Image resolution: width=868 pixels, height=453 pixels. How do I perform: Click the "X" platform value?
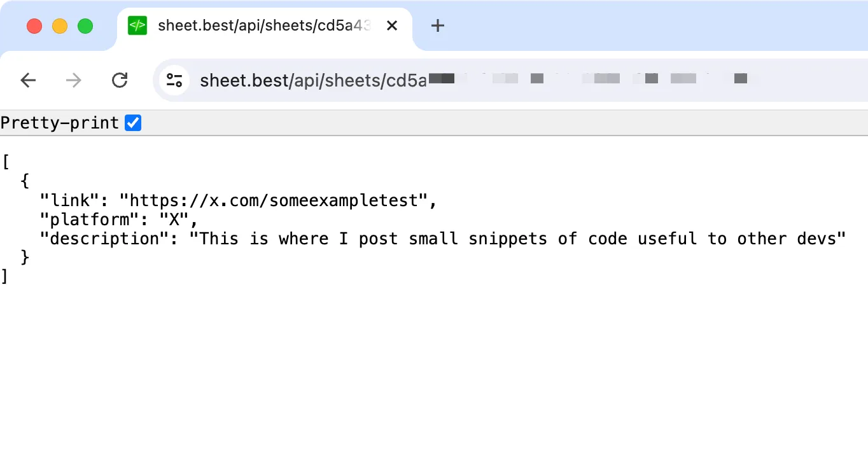174,220
